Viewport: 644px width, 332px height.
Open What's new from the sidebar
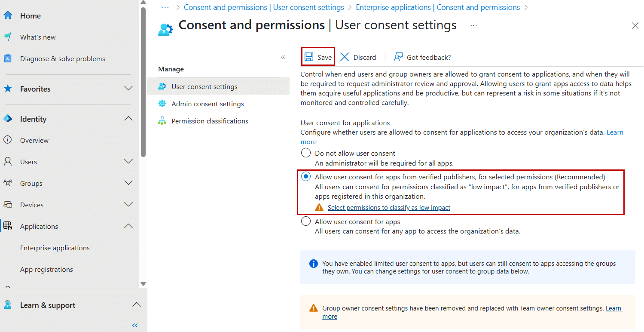coord(37,37)
